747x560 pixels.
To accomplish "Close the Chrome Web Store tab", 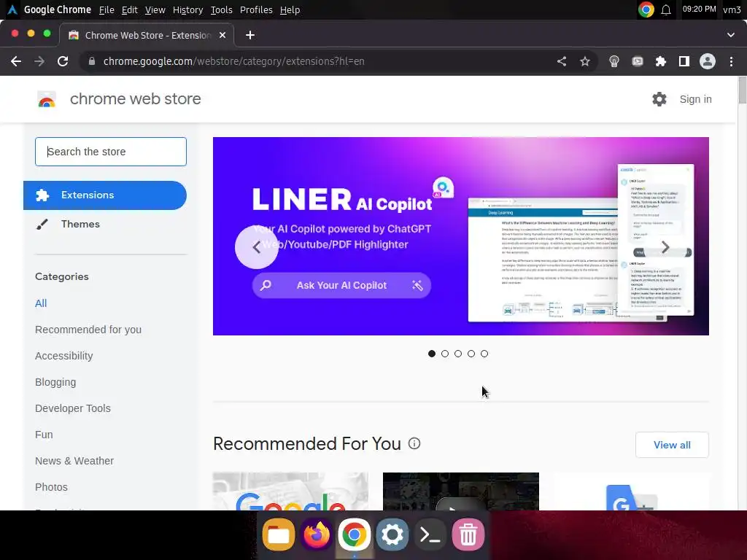I will [x=222, y=35].
